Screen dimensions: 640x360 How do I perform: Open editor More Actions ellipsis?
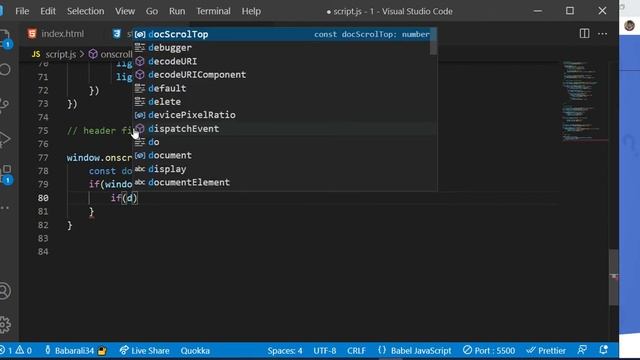pos(602,34)
